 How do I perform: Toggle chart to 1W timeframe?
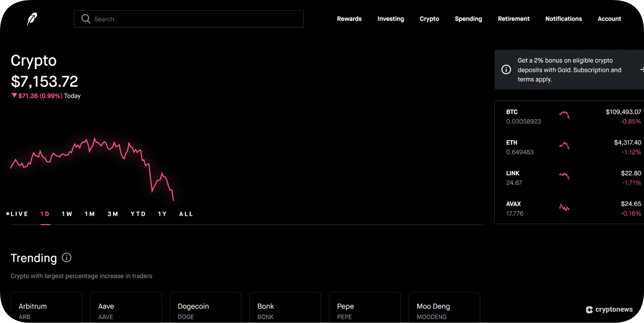[67, 214]
